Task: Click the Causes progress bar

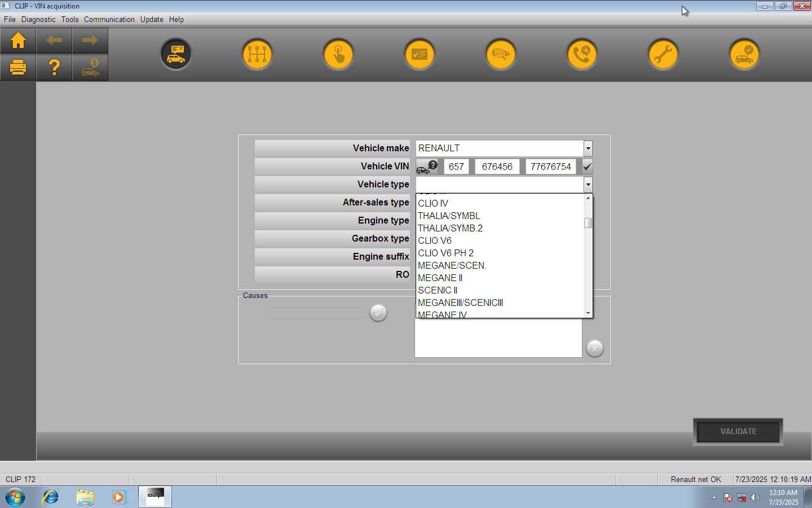Action: point(318,313)
